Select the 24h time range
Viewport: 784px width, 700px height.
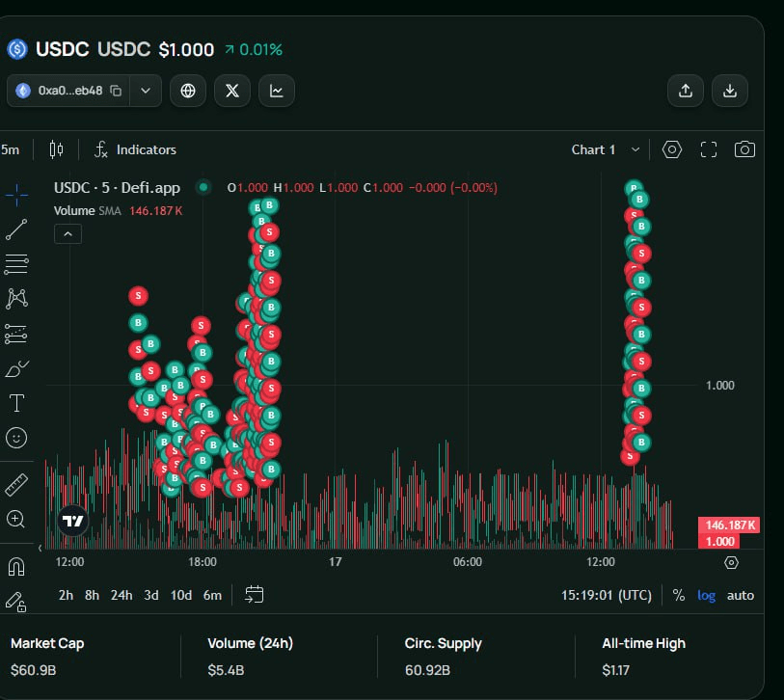(x=122, y=595)
